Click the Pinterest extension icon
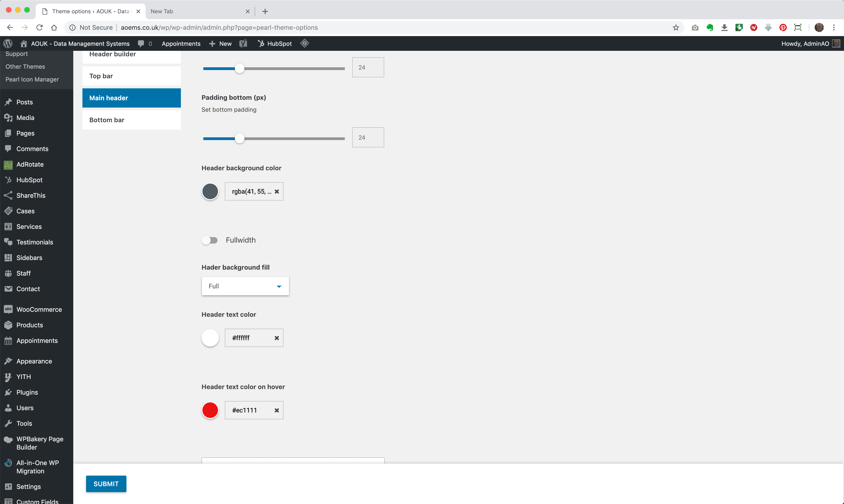 point(783,27)
